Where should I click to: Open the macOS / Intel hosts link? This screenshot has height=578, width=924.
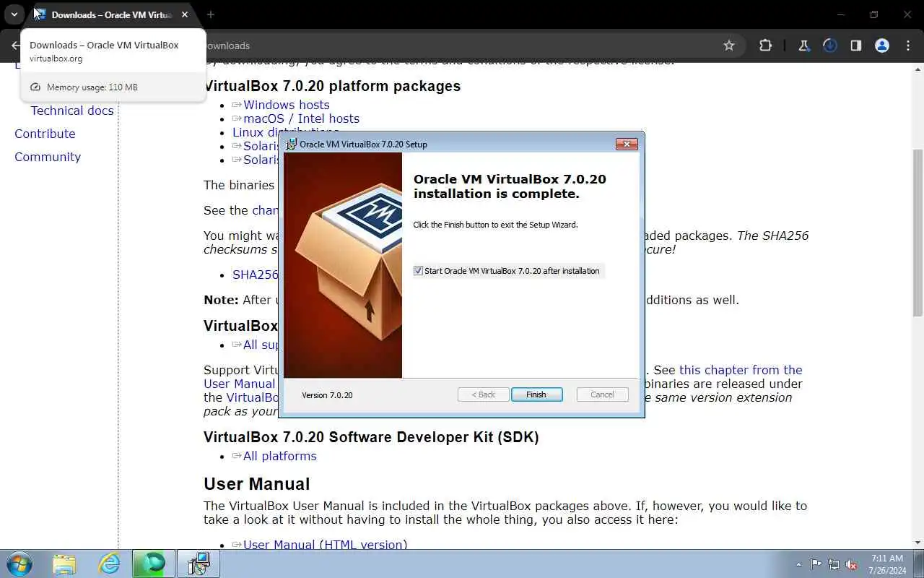pos(301,118)
